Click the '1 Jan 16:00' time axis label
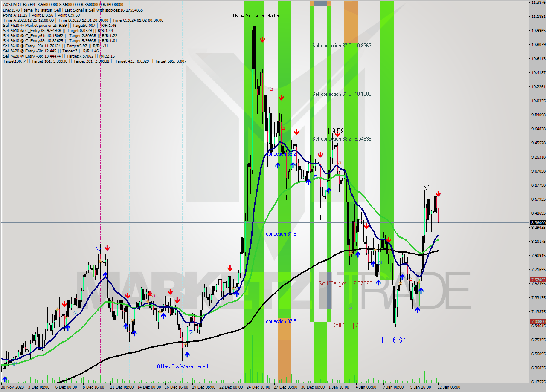The image size is (546, 392). (x=338, y=387)
